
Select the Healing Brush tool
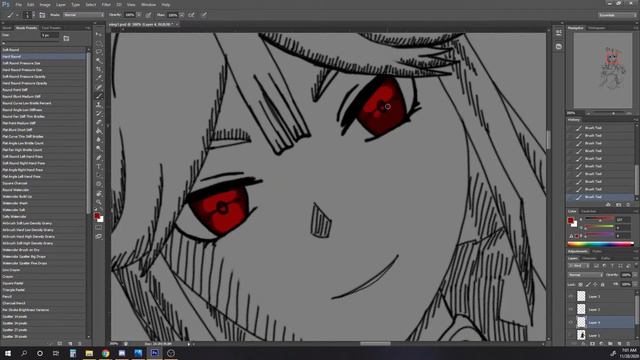(99, 87)
